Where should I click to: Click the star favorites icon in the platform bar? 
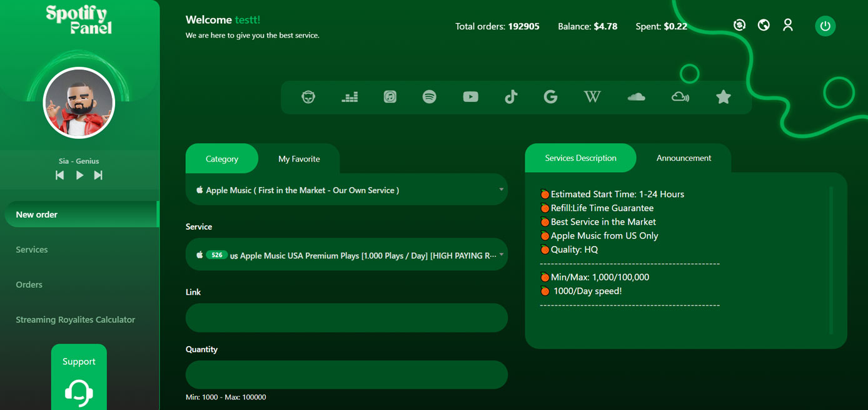[723, 97]
